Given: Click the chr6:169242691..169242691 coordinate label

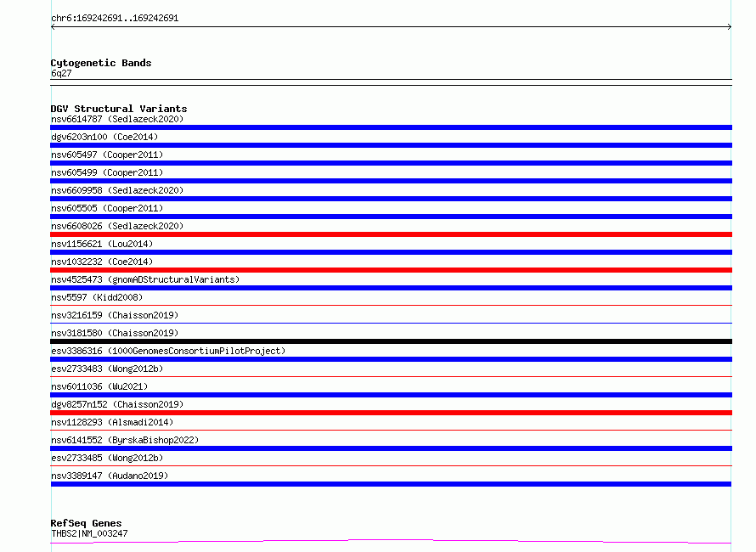Looking at the screenshot, I should pyautogui.click(x=115, y=19).
